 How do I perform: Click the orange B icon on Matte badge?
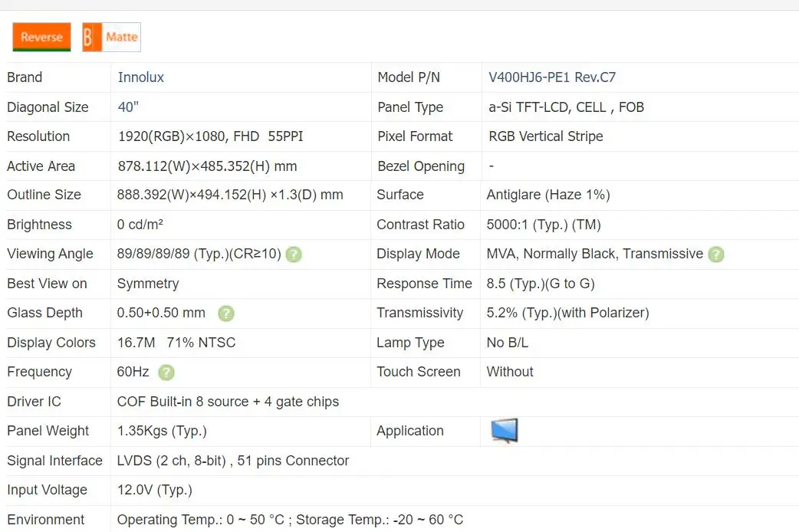coord(90,37)
